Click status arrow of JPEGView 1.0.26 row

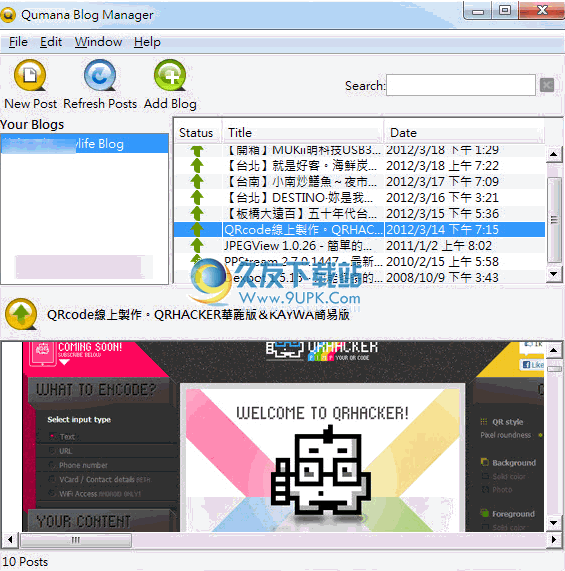tap(197, 245)
